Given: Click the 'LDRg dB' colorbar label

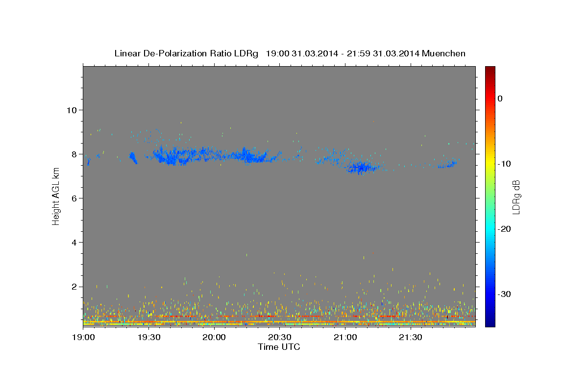Looking at the screenshot, I should [515, 196].
